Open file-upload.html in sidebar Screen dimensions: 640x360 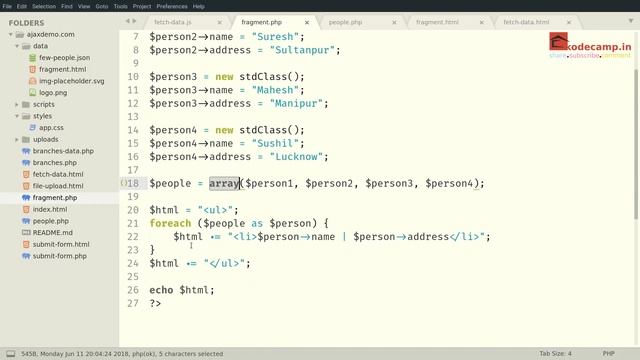[x=58, y=186]
